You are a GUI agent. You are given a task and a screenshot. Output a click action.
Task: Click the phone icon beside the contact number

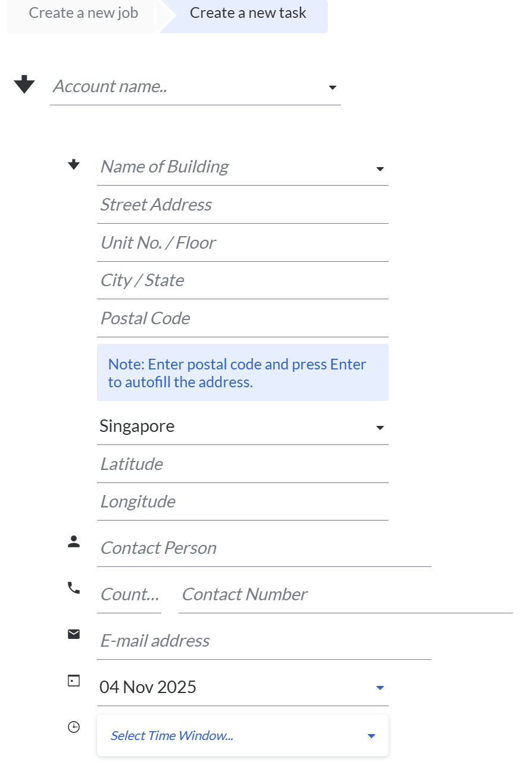[x=74, y=588]
